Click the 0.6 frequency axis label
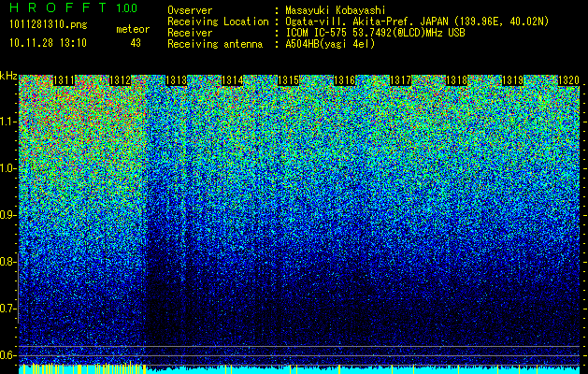Screen dimensions: 588x374 [7, 355]
